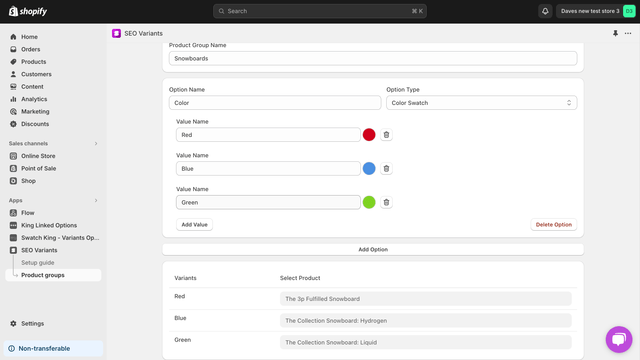
Task: Go to Home in the sidebar
Action: (x=29, y=37)
